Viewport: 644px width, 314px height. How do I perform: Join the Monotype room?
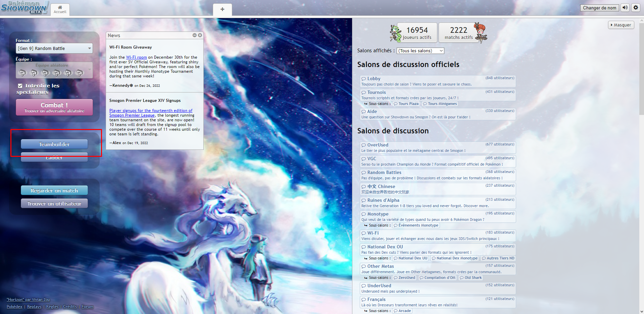[x=438, y=216]
